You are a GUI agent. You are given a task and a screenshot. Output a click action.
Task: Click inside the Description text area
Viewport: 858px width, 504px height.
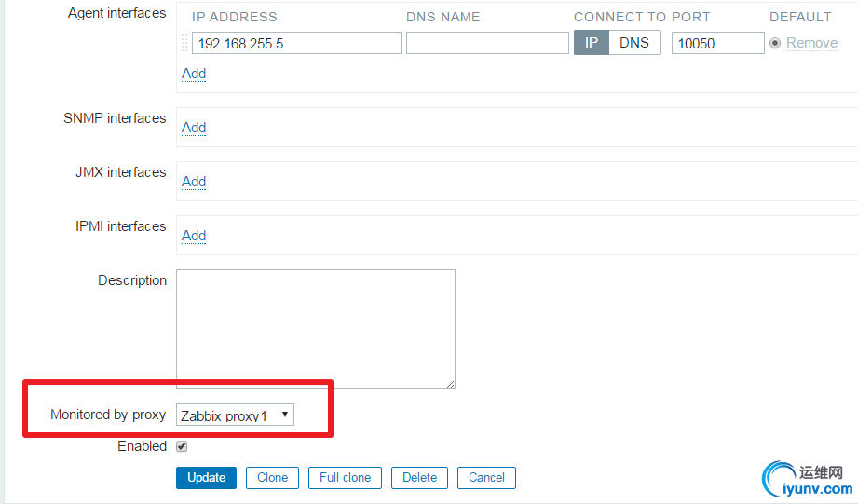pyautogui.click(x=316, y=329)
